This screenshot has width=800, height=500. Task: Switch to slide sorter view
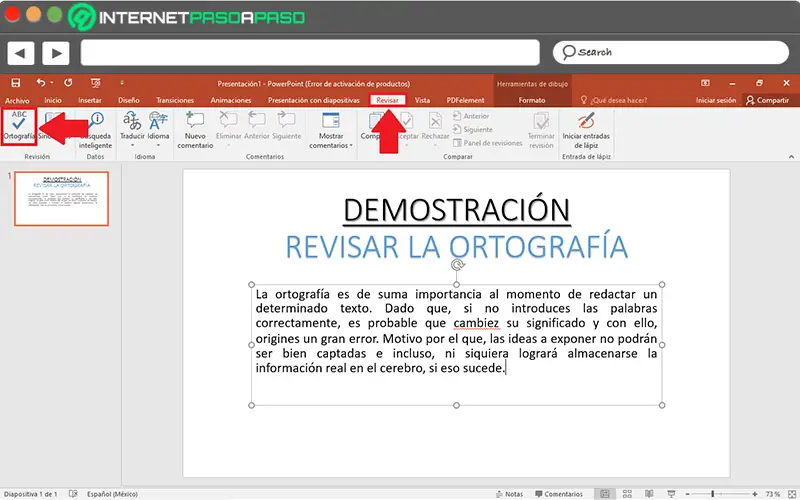coord(627,494)
